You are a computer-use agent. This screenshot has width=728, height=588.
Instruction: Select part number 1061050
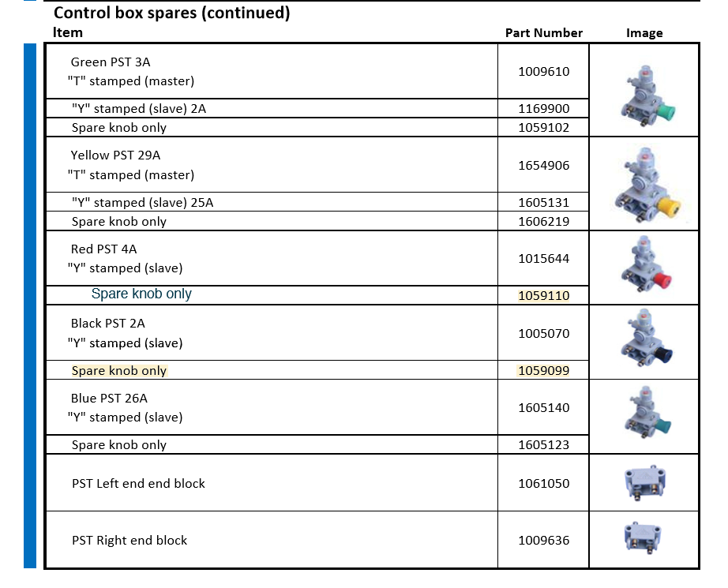[544, 484]
